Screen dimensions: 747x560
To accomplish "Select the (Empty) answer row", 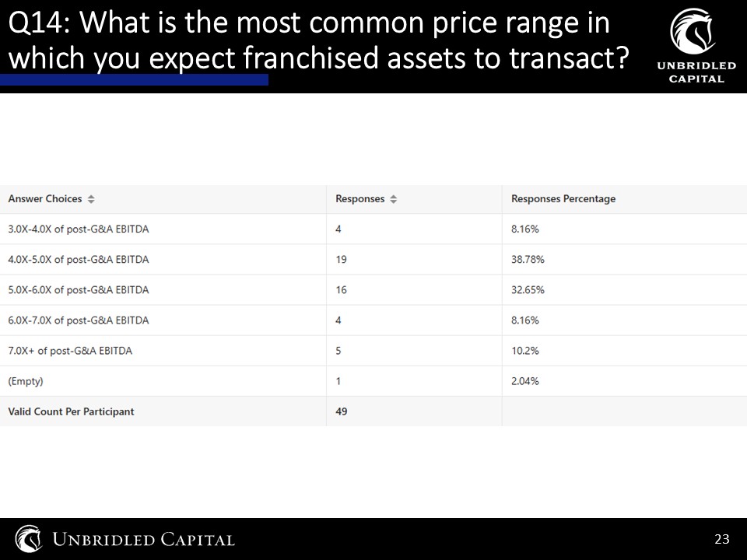I will [x=373, y=381].
